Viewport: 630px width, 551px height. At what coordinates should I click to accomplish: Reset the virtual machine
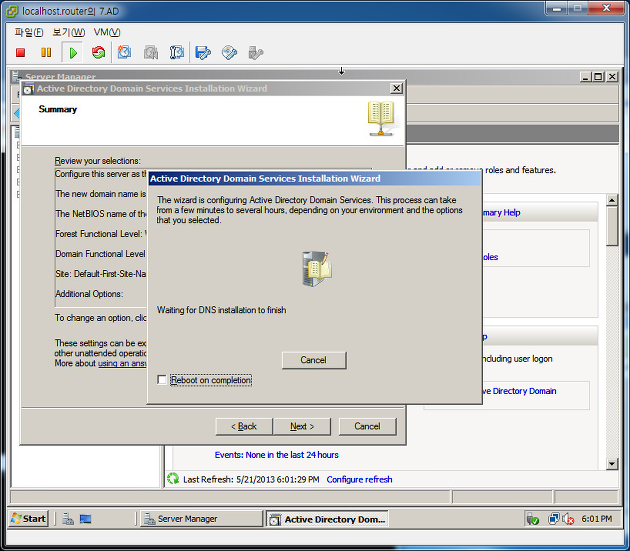(x=98, y=53)
